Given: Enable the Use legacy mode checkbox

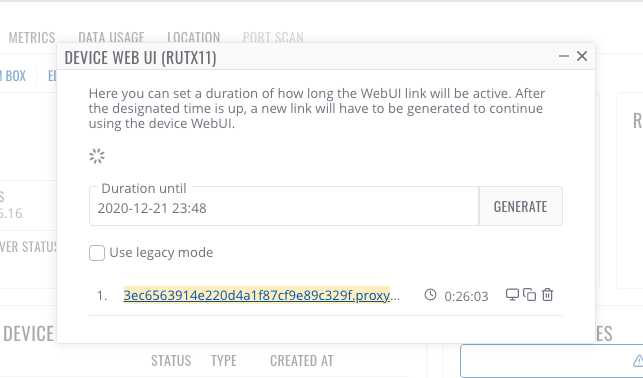Looking at the screenshot, I should (97, 253).
